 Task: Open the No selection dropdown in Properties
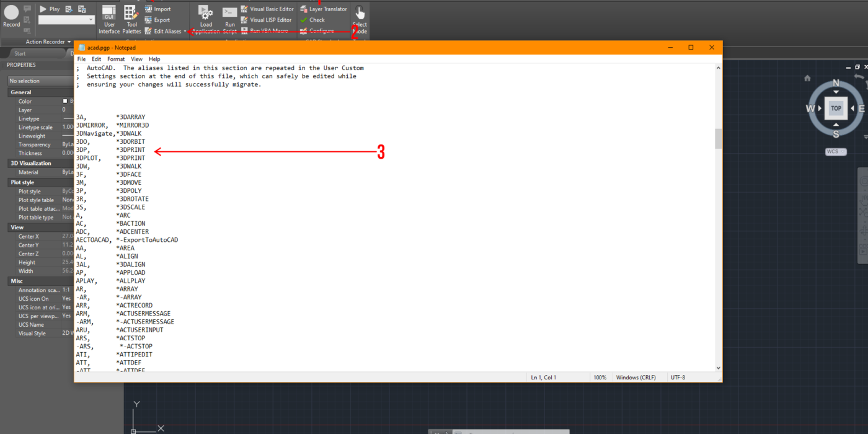[40, 81]
